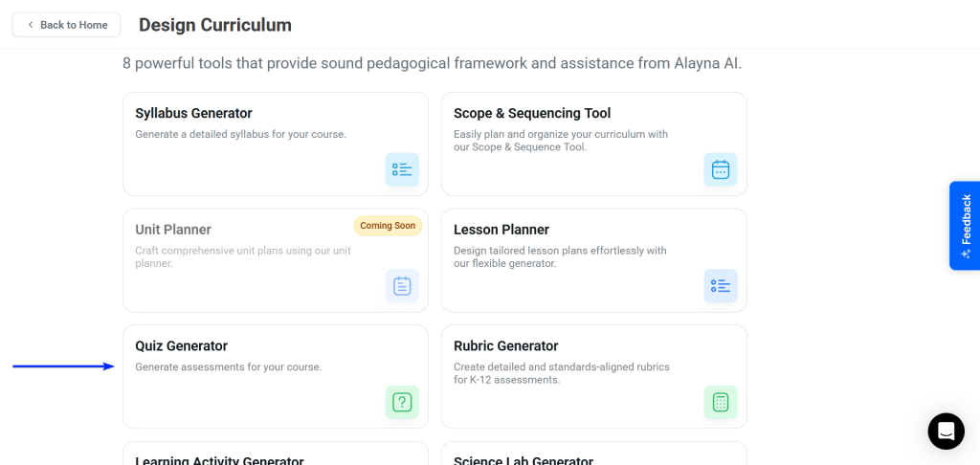
Task: Click the Design Curriculum page heading
Action: pos(215,25)
